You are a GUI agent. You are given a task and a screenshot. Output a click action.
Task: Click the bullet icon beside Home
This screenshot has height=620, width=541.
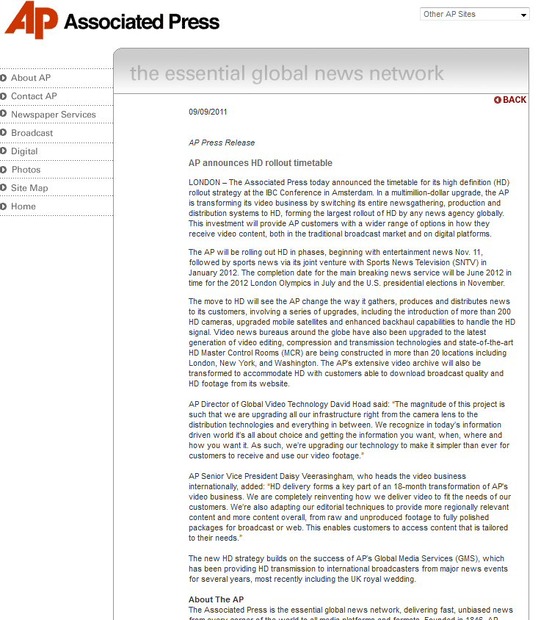click(x=3, y=206)
